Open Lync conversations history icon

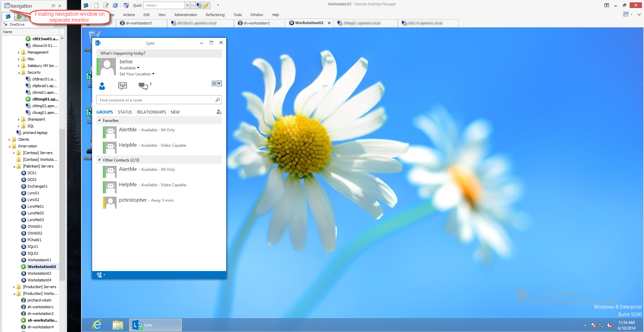143,86
